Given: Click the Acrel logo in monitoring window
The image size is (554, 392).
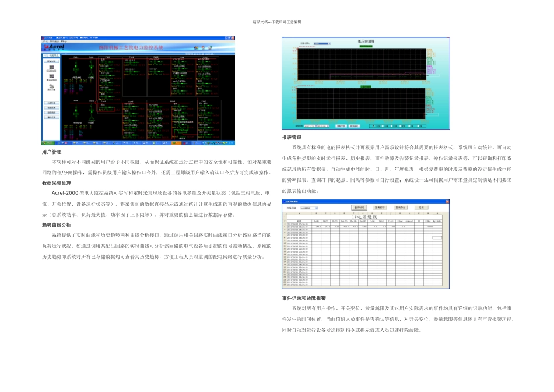Looking at the screenshot, I should coord(54,47).
